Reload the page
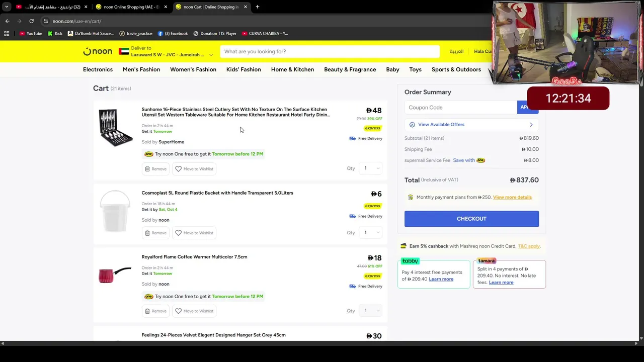 tap(31, 21)
